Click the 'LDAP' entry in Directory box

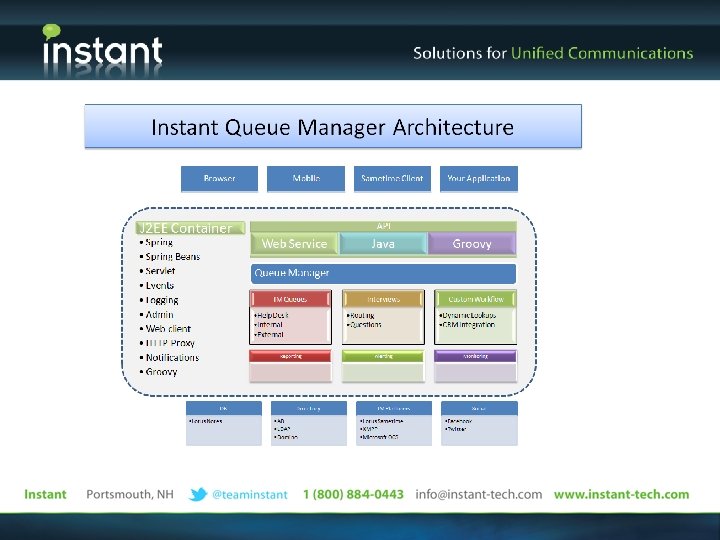(x=282, y=429)
